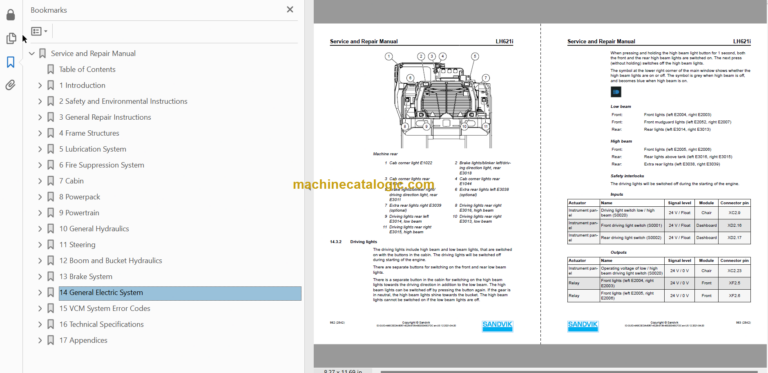Jump to the 13 Brake System bookmark
This screenshot has height=373, width=768.
click(86, 277)
